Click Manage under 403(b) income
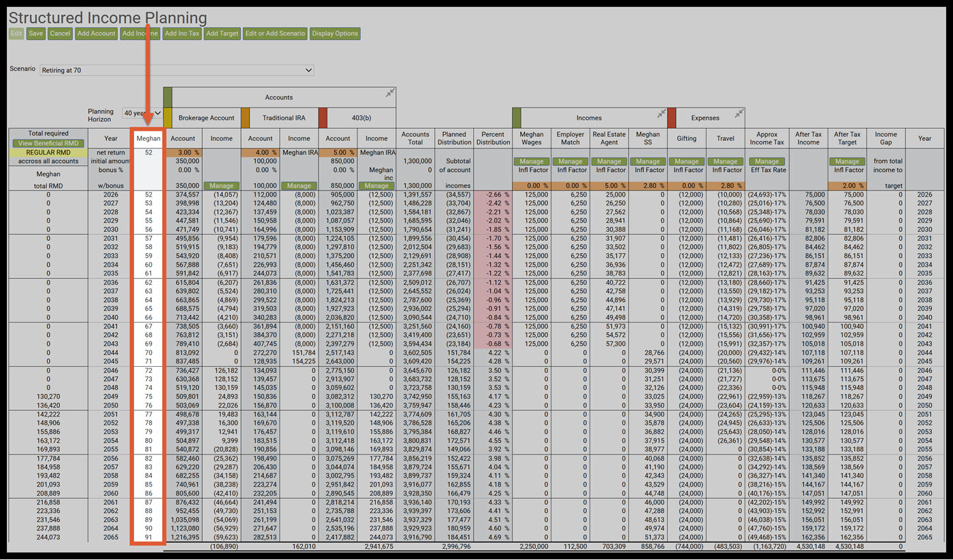Image resolution: width=953 pixels, height=560 pixels. pos(376,186)
